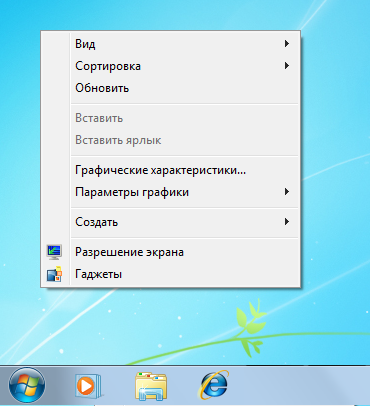
Task: Open the Создать submenu
Action: pos(170,222)
